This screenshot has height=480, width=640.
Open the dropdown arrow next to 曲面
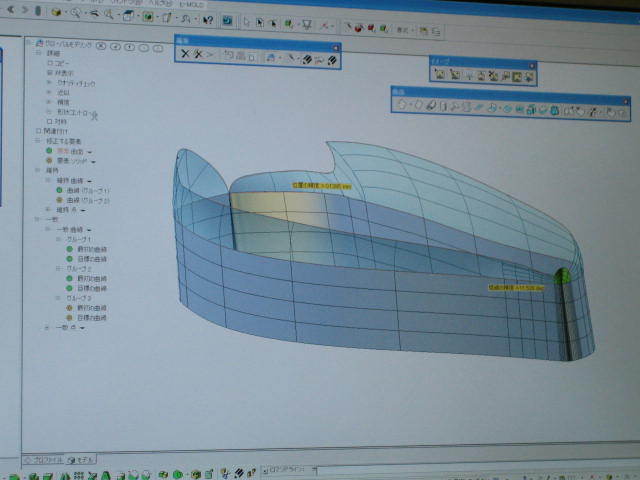pyautogui.click(x=90, y=151)
